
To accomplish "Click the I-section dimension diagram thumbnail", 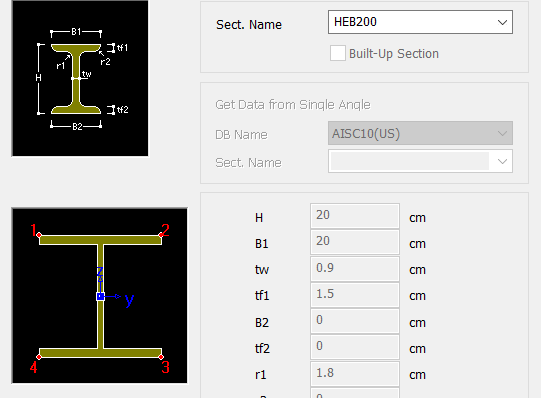I will point(80,78).
